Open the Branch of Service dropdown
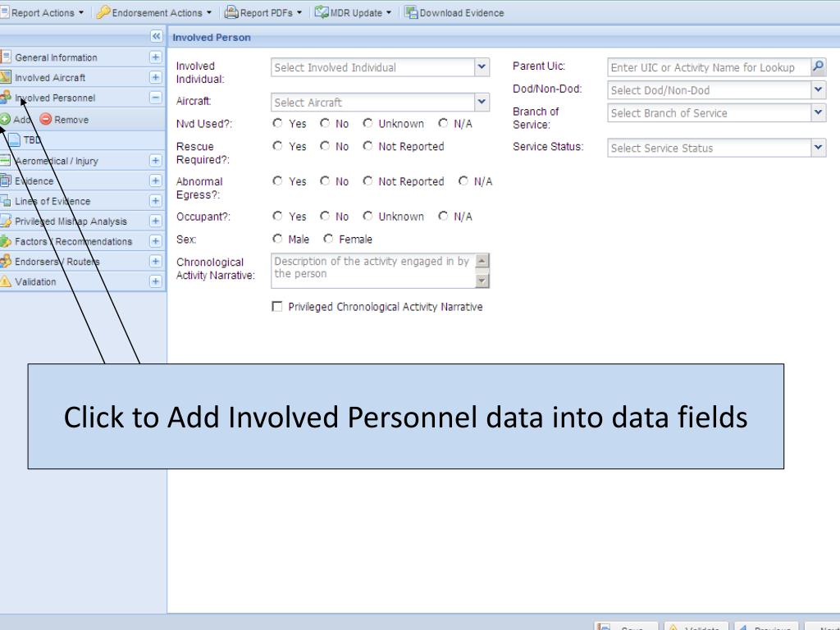 pos(818,113)
